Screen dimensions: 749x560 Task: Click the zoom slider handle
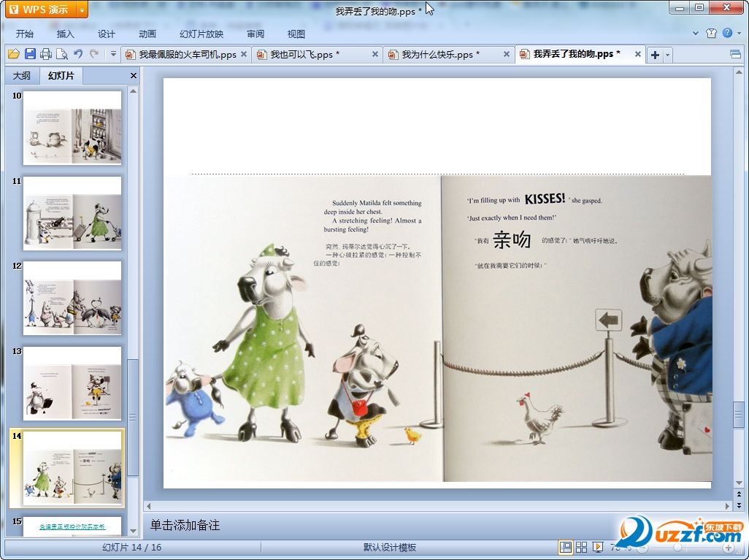678,548
